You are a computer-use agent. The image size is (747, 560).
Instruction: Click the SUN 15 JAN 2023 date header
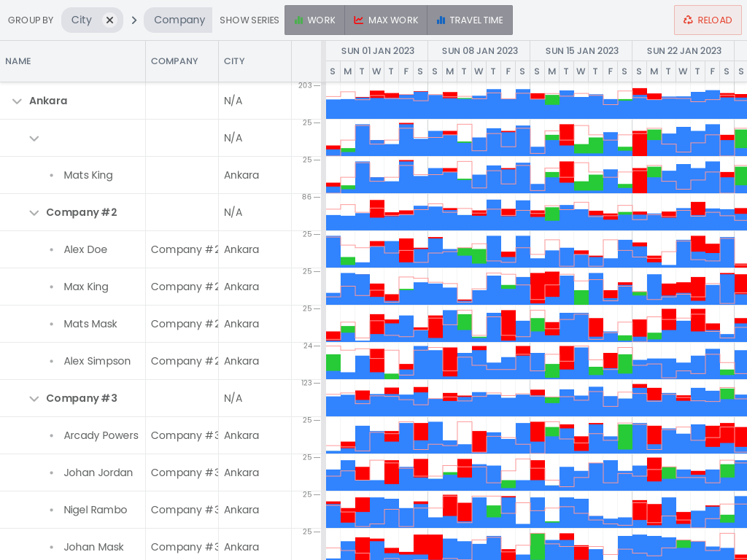584,50
